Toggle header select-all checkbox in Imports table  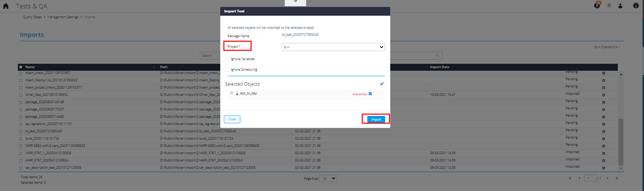click(21, 67)
